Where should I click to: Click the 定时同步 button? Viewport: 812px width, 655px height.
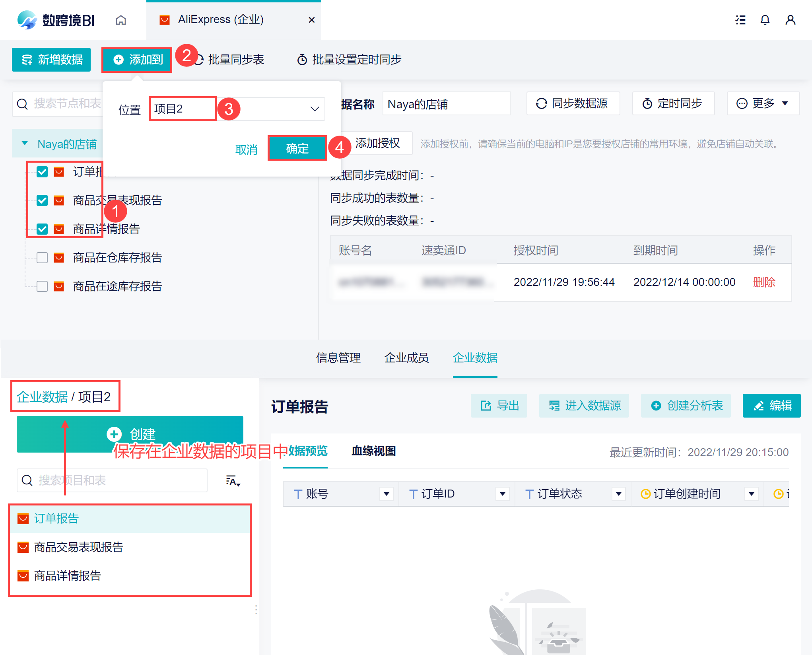[673, 103]
